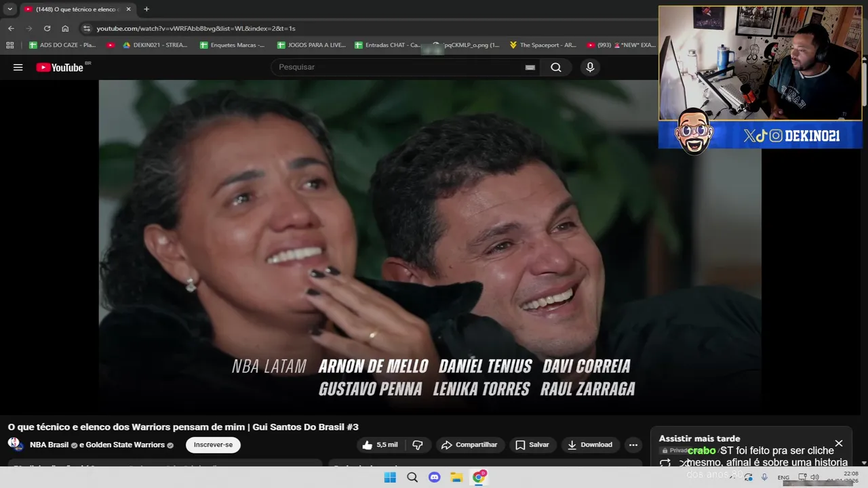Open the 'Enquetes Marcas' bookmark
The height and width of the screenshot is (488, 868).
233,45
